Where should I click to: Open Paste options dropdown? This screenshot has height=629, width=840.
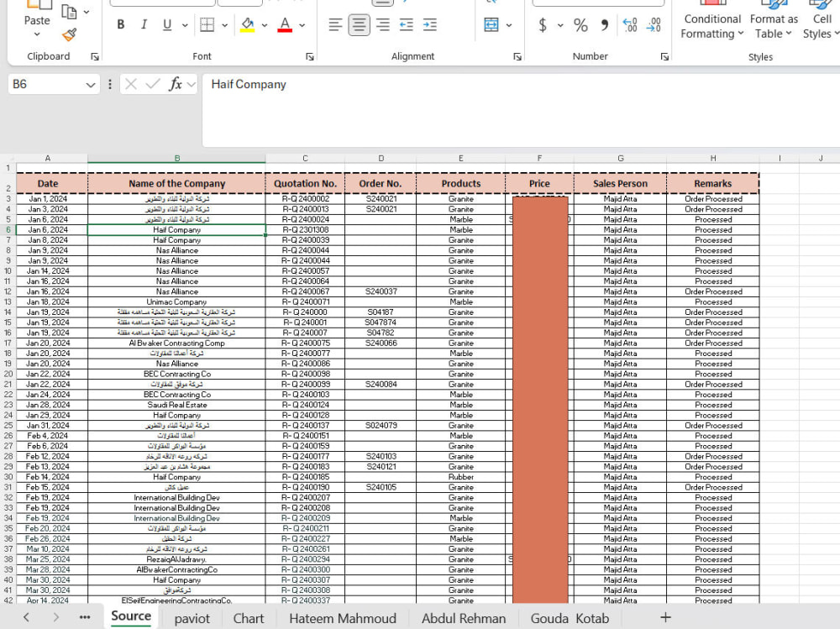pyautogui.click(x=37, y=34)
